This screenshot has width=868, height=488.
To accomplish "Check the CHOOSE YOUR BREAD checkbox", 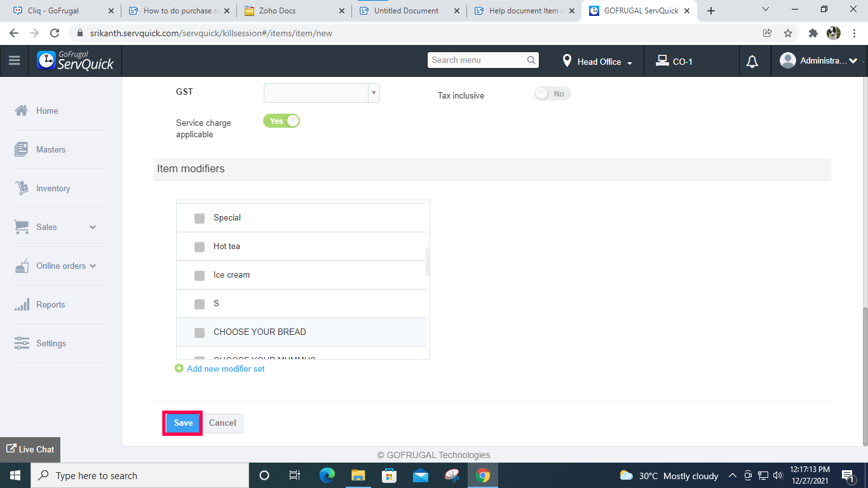I will (200, 332).
